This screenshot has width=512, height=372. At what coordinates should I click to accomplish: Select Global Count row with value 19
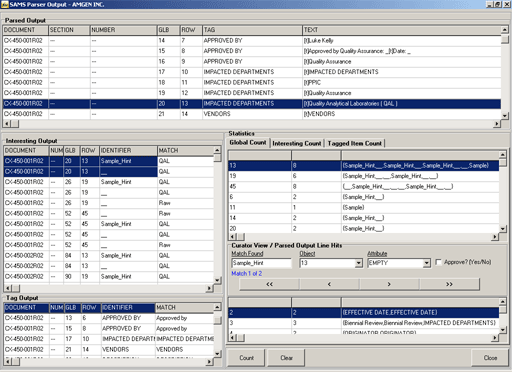(x=363, y=176)
